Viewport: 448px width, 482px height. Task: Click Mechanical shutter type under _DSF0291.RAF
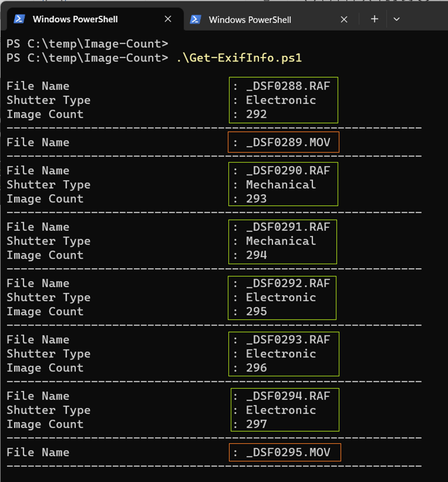coord(280,241)
